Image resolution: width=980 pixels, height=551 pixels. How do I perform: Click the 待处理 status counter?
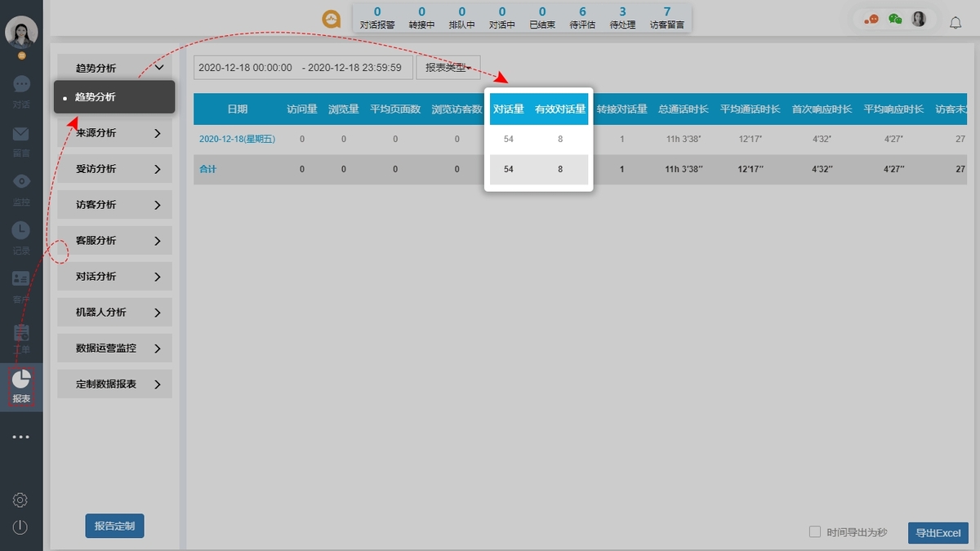[x=622, y=17]
